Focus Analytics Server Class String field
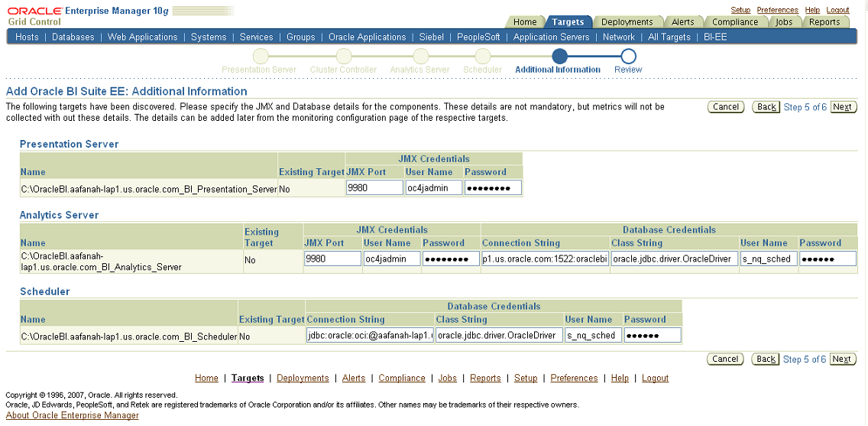The image size is (868, 426). (675, 259)
